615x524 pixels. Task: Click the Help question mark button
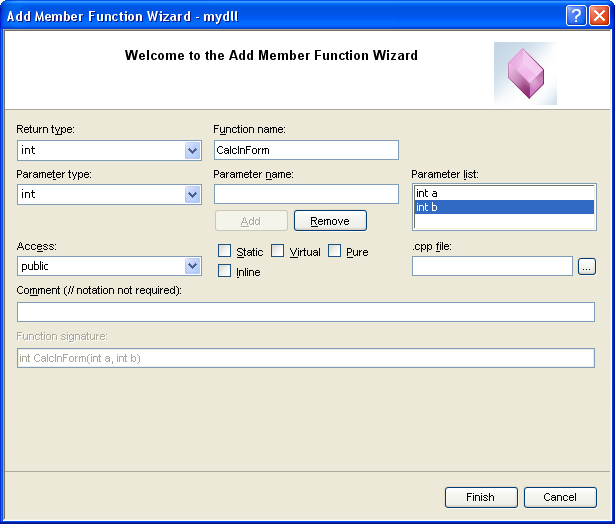coord(576,16)
